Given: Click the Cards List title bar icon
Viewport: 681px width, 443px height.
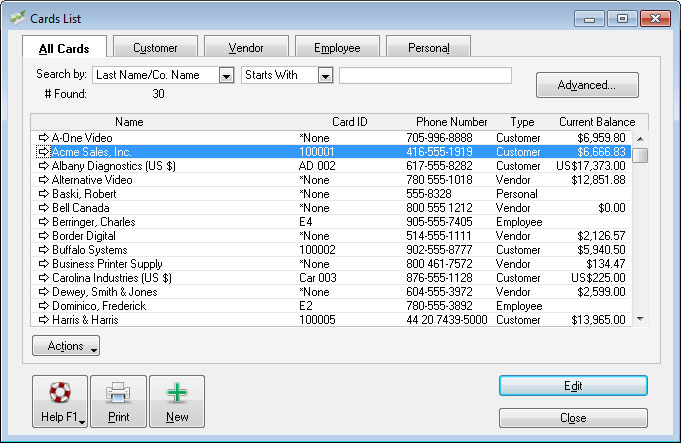Looking at the screenshot, I should 17,18.
